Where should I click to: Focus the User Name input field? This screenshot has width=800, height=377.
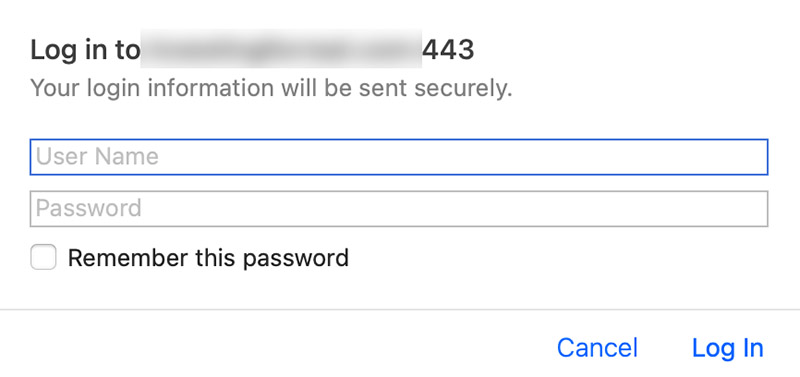click(399, 157)
